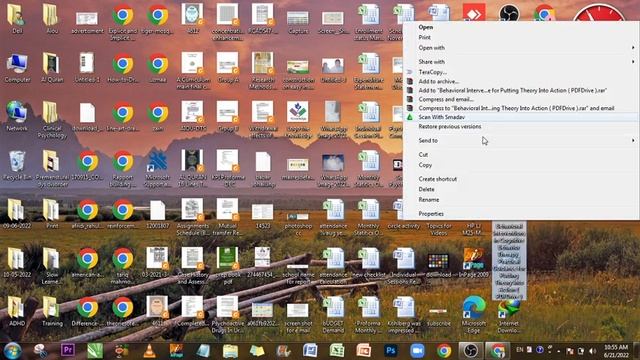Select the InPage 2009 desktop shortcut
Screen dimensions: 640x360
(x=473, y=260)
